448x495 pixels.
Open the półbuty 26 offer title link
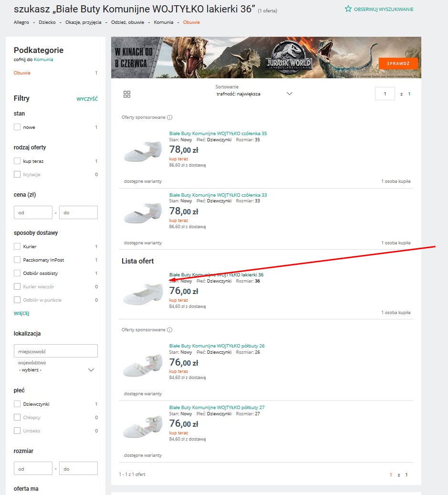point(217,346)
